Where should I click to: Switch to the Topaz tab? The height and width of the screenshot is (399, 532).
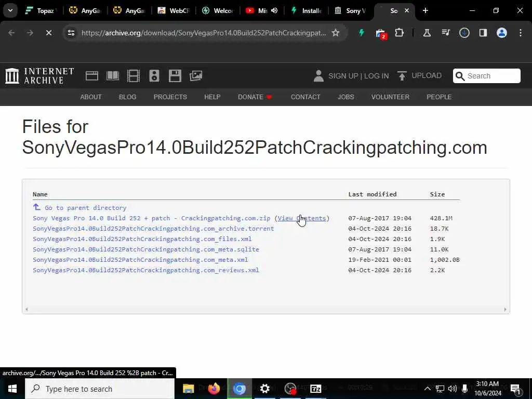pyautogui.click(x=40, y=10)
